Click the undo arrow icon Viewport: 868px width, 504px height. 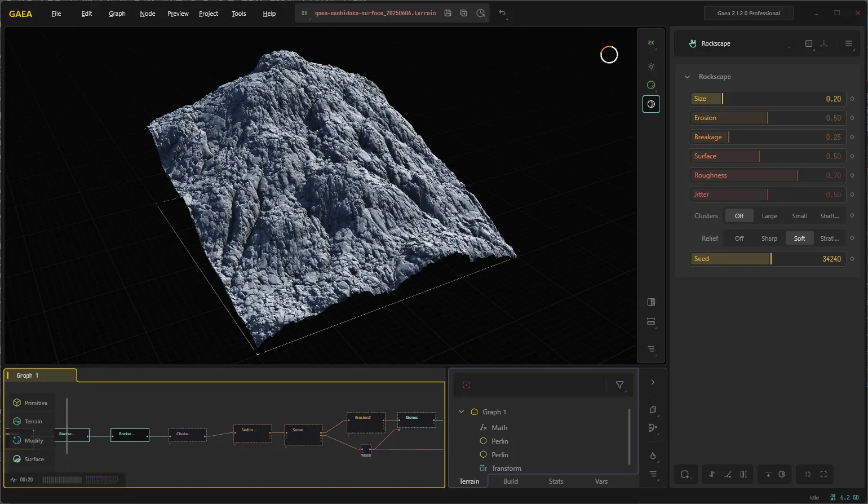pyautogui.click(x=502, y=13)
